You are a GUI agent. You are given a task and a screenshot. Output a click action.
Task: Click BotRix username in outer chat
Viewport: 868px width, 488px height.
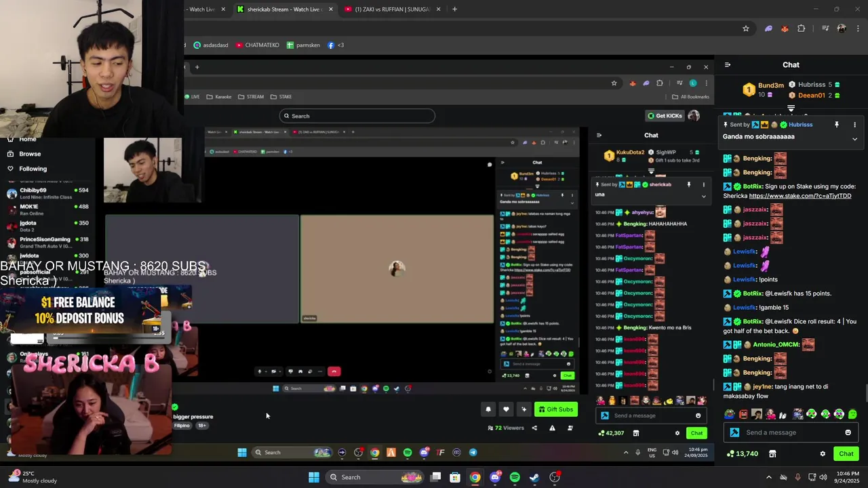(753, 186)
